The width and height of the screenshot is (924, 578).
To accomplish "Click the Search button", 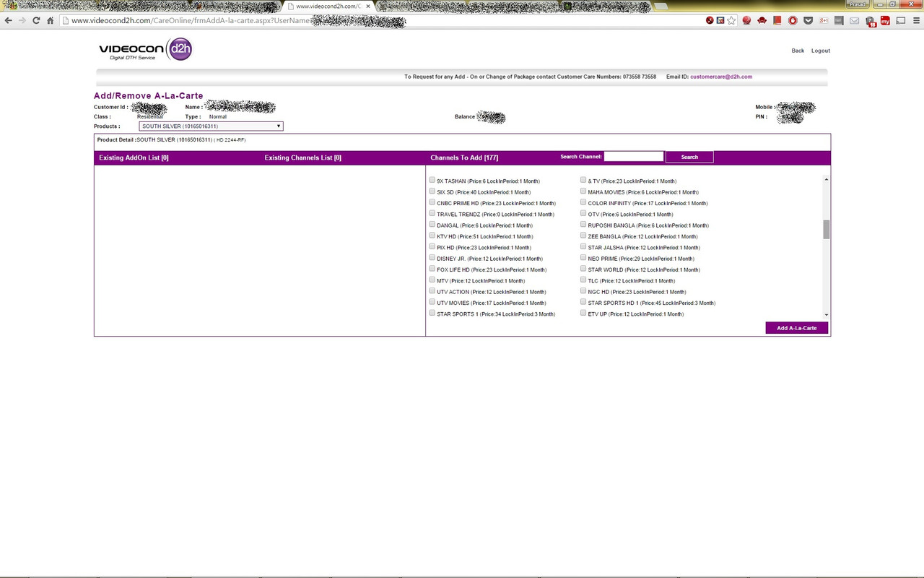I will [689, 157].
